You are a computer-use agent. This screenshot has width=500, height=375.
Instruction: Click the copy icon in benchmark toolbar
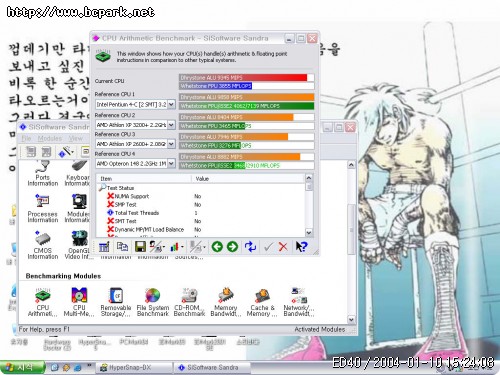pyautogui.click(x=122, y=247)
